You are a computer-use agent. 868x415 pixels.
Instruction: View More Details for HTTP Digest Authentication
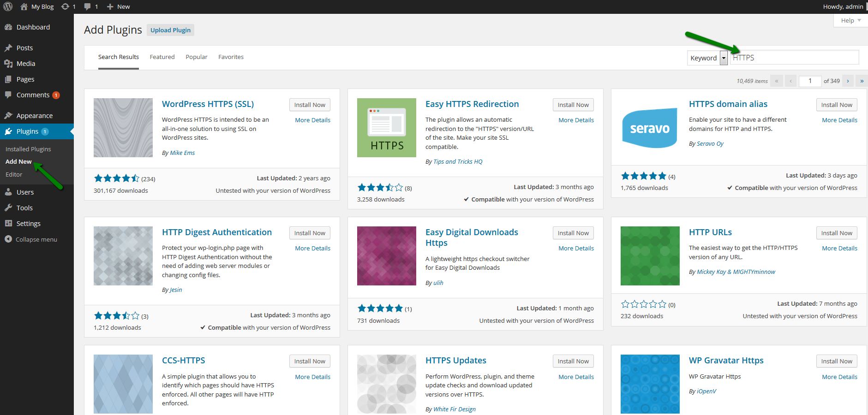coord(313,249)
